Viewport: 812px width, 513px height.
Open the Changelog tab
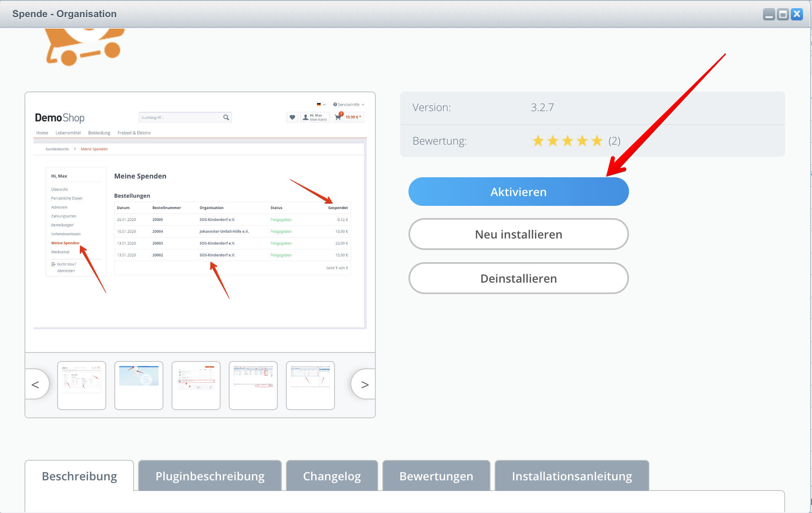click(x=332, y=476)
